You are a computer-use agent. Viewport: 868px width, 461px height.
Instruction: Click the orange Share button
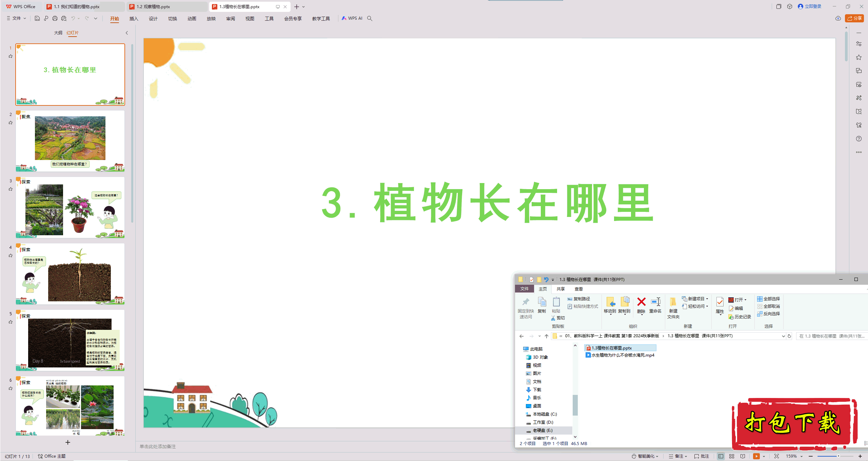coord(854,18)
